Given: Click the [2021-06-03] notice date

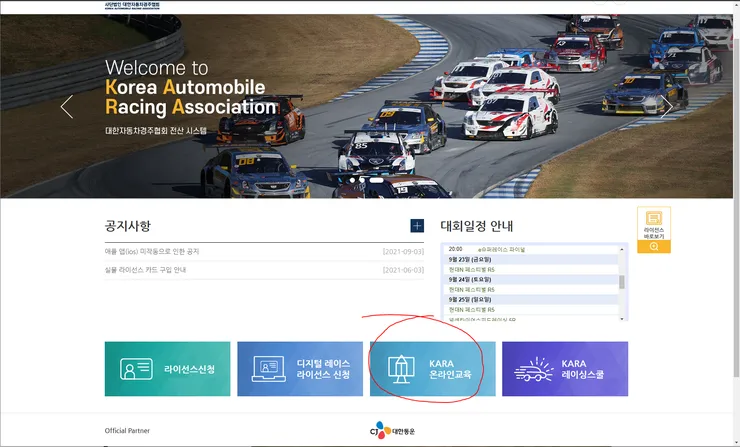Looking at the screenshot, I should click(x=403, y=270).
